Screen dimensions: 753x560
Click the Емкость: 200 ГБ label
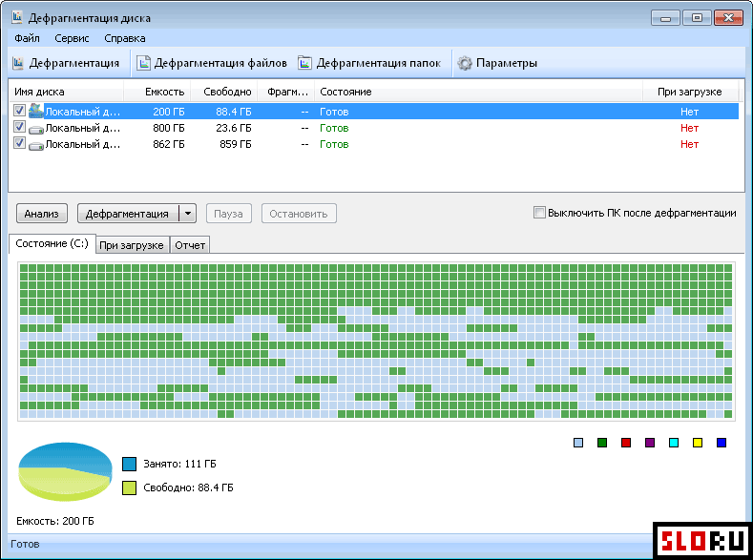click(55, 521)
